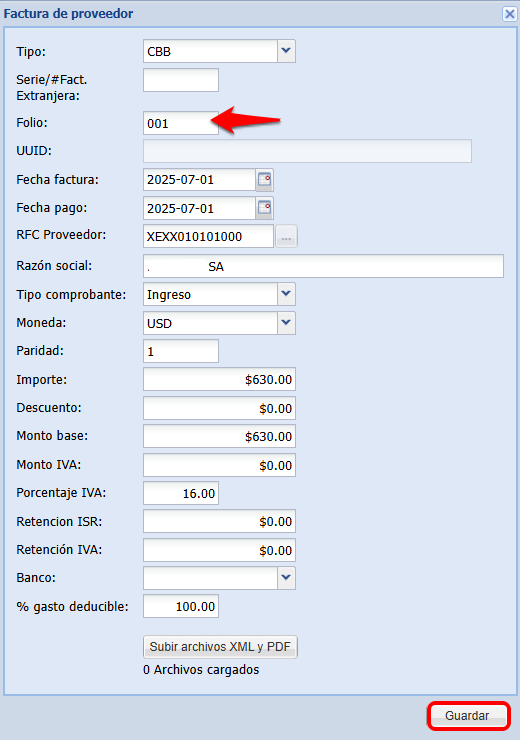Focus the Serie/#Fact. Extranjera field
520x740 pixels.
[181, 80]
